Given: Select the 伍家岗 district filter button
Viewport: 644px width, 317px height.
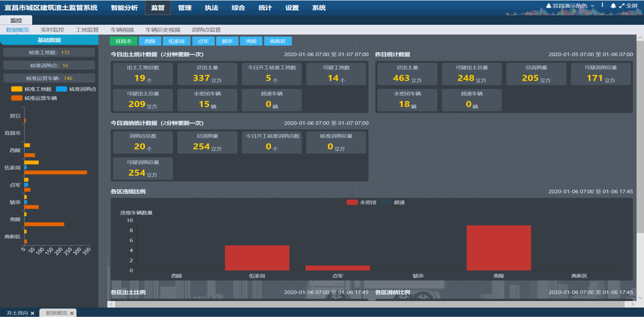Looking at the screenshot, I should (x=176, y=41).
